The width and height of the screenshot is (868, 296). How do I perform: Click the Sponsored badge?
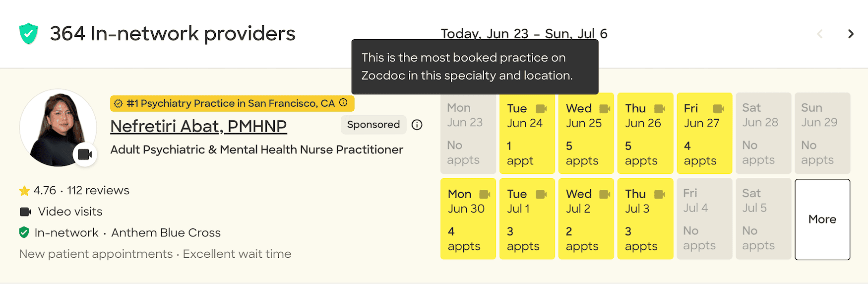pos(373,125)
